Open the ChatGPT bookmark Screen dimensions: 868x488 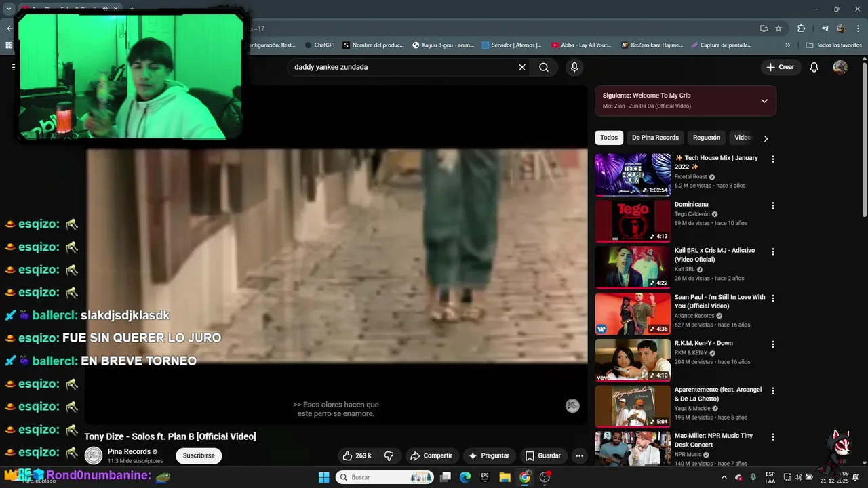(320, 45)
